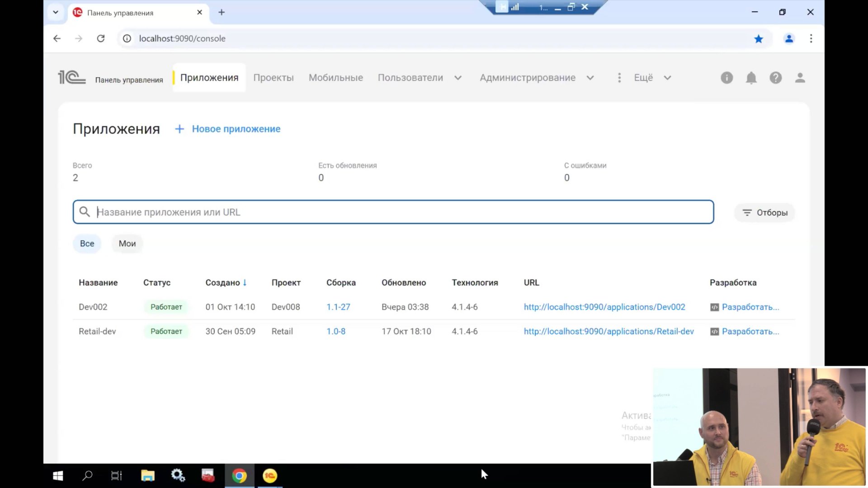
Task: Bookmark the page with the star icon
Action: [759, 39]
